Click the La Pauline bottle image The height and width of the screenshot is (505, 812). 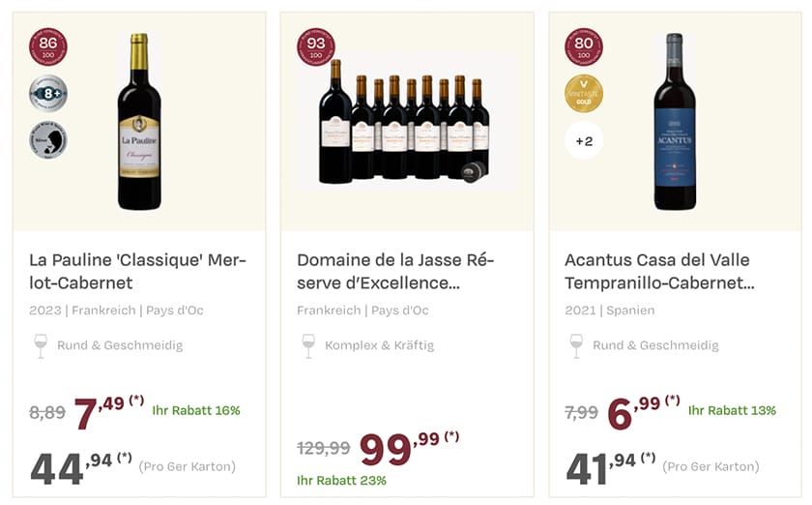[x=140, y=121]
